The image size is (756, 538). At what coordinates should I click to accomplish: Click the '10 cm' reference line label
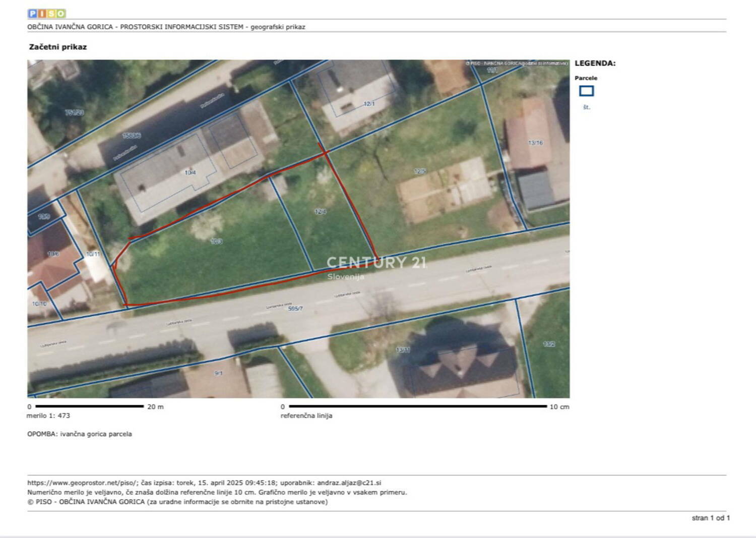point(559,407)
